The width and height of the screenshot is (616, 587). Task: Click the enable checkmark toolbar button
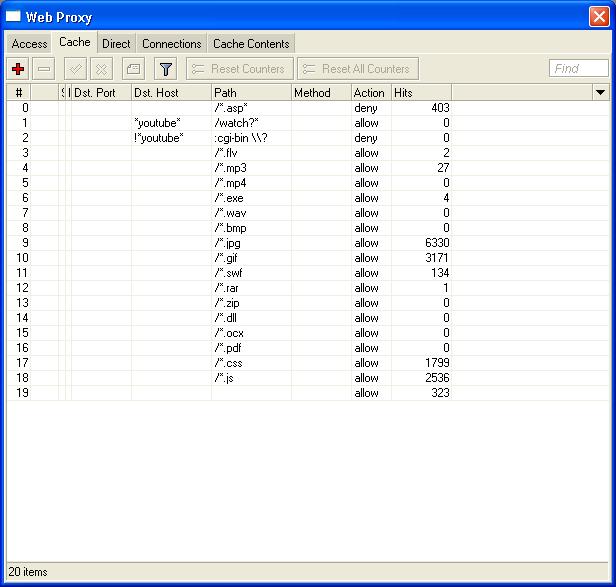(x=75, y=69)
